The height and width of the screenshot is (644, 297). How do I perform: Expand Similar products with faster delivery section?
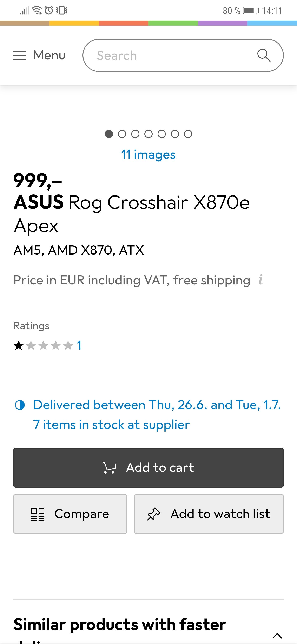(277, 635)
